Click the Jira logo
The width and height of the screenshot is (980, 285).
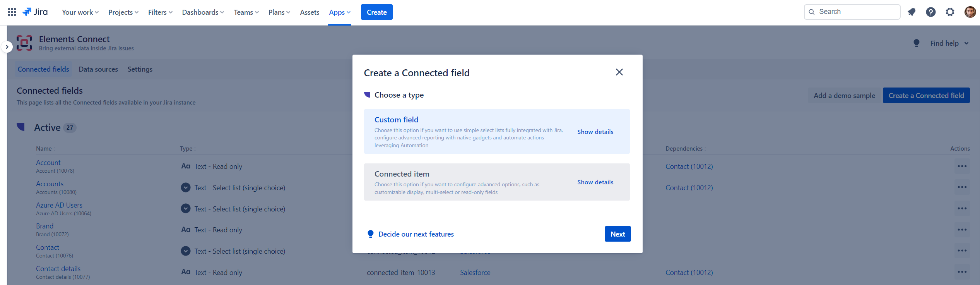[36, 12]
